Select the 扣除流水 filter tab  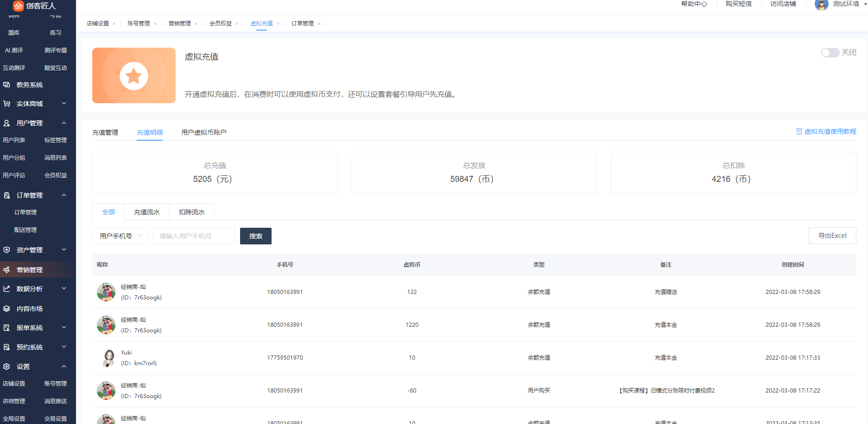(x=191, y=212)
